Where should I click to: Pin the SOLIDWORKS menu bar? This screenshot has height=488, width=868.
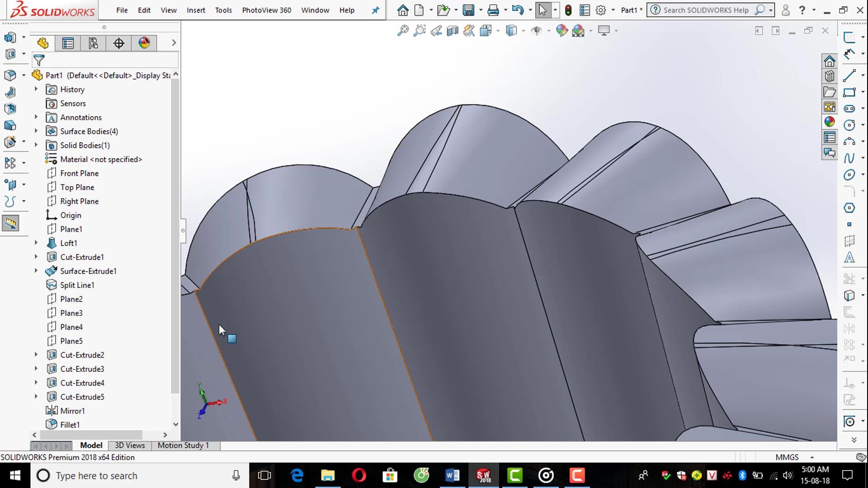[375, 10]
